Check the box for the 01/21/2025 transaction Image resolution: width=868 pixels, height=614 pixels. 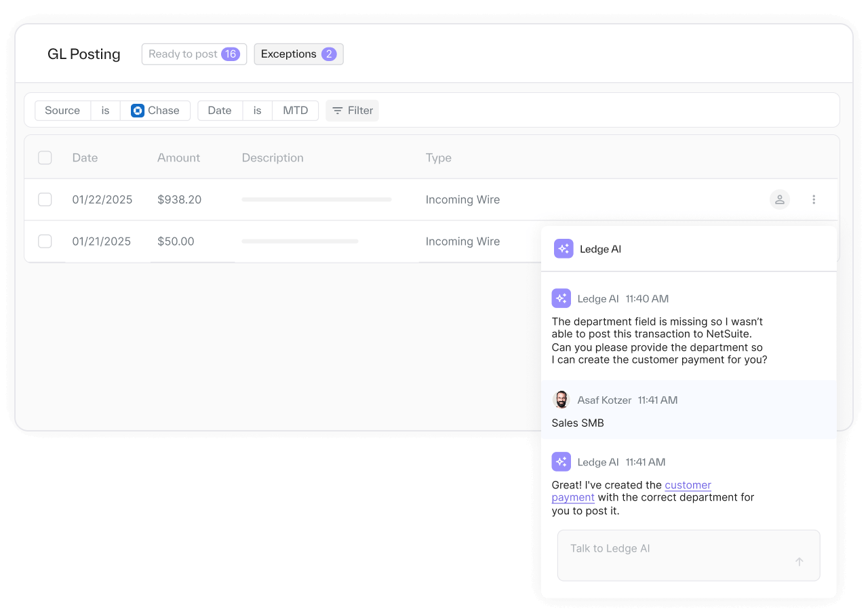point(45,242)
